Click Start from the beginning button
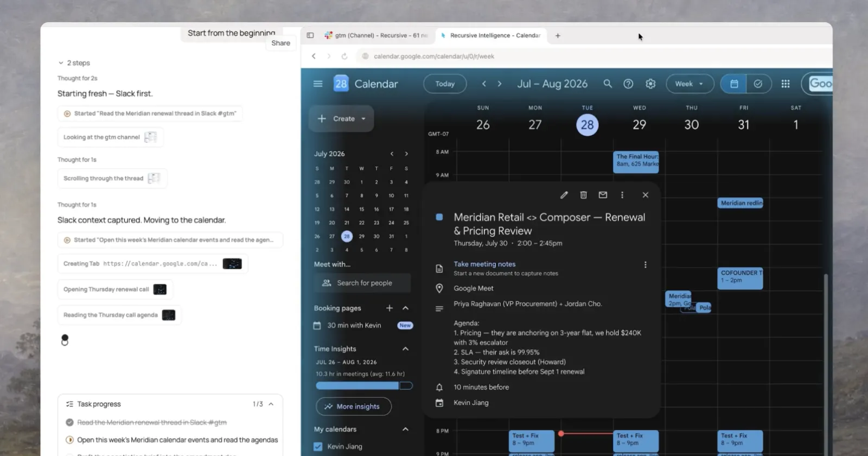 click(231, 33)
